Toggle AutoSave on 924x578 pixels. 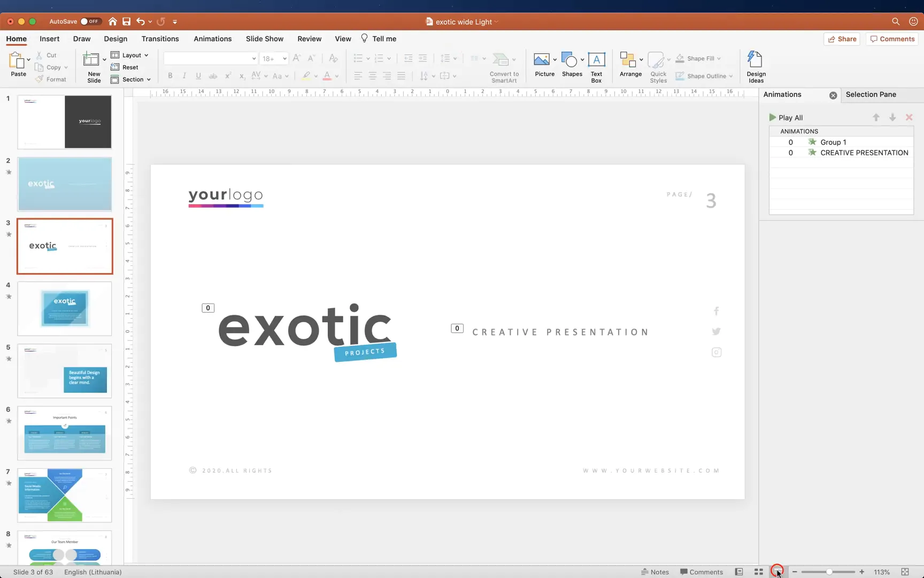click(x=90, y=21)
